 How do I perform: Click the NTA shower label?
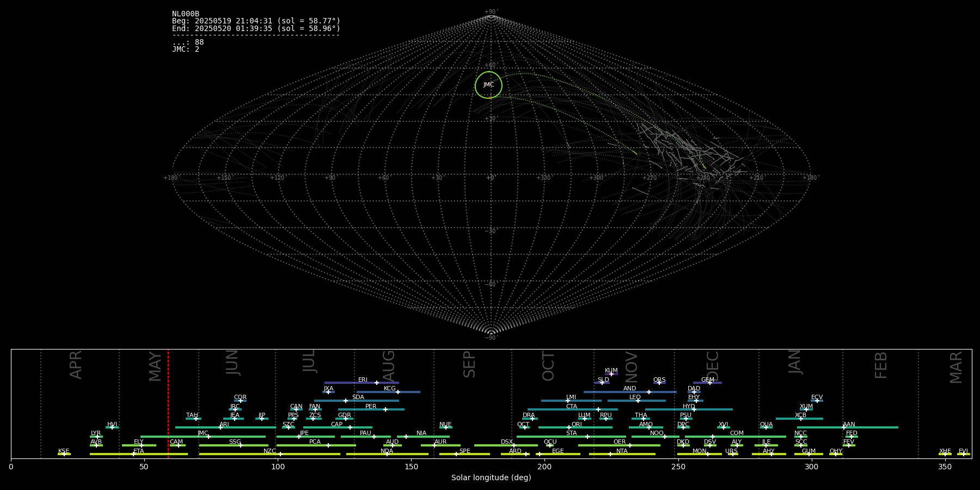pyautogui.click(x=622, y=451)
